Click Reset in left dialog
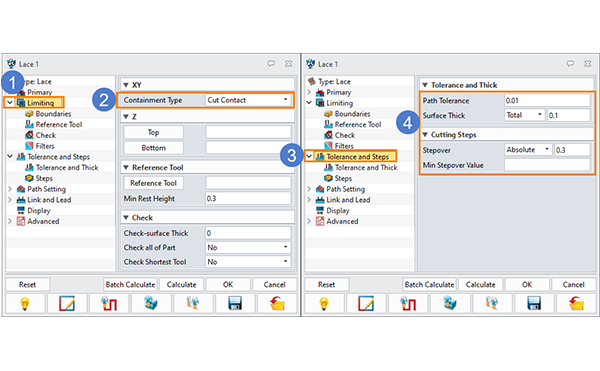 [x=28, y=285]
